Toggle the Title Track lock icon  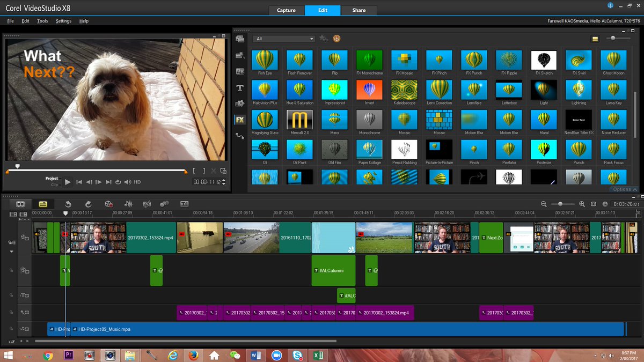10,295
